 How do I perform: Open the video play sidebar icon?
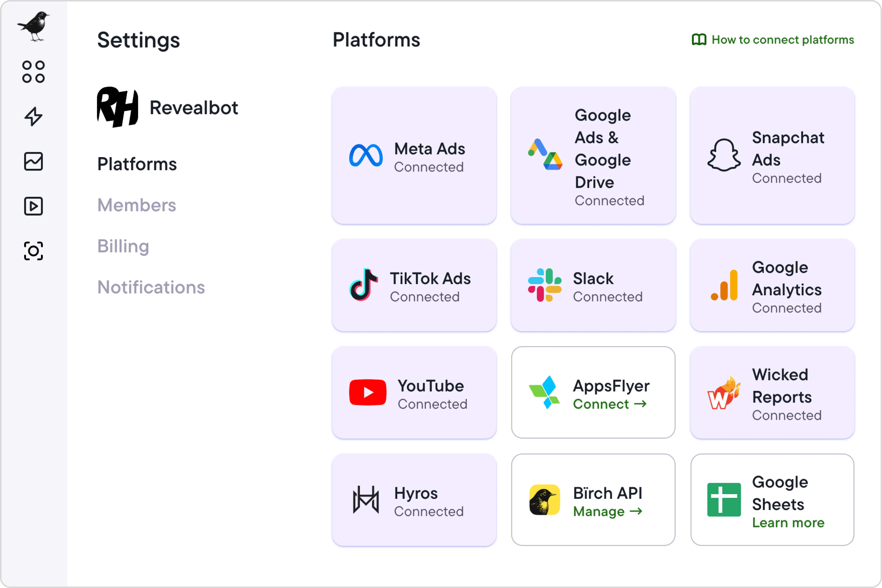33,206
